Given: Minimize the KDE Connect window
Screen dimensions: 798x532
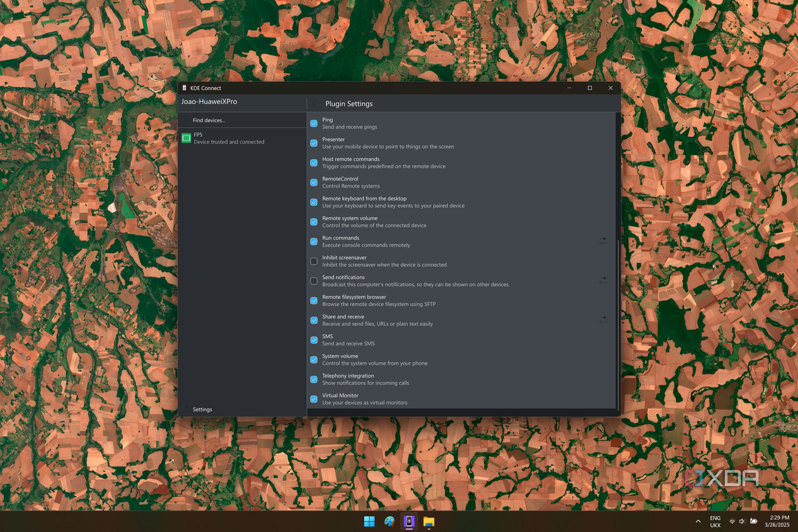Looking at the screenshot, I should point(569,88).
